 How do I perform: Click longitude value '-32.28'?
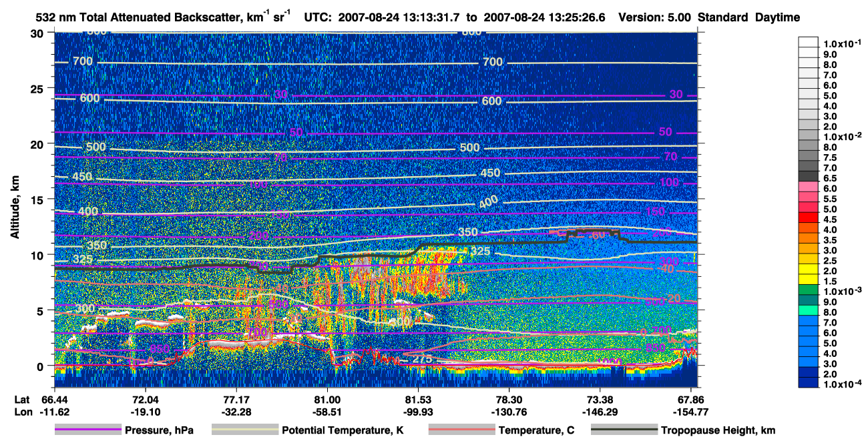[x=236, y=412]
